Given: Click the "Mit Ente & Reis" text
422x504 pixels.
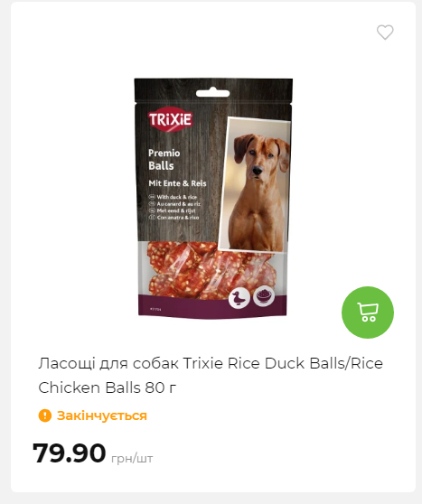Looking at the screenshot, I should (x=177, y=183).
